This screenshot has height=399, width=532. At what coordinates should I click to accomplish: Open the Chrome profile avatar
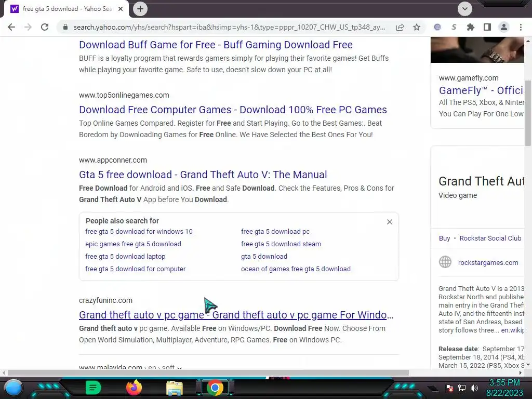point(504,27)
